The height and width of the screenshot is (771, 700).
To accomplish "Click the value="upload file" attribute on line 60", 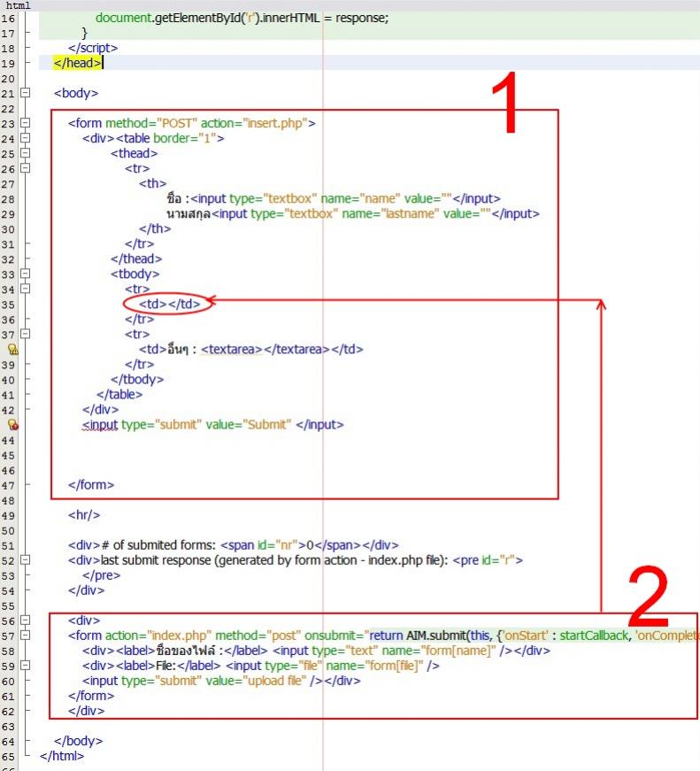I will tap(256, 681).
